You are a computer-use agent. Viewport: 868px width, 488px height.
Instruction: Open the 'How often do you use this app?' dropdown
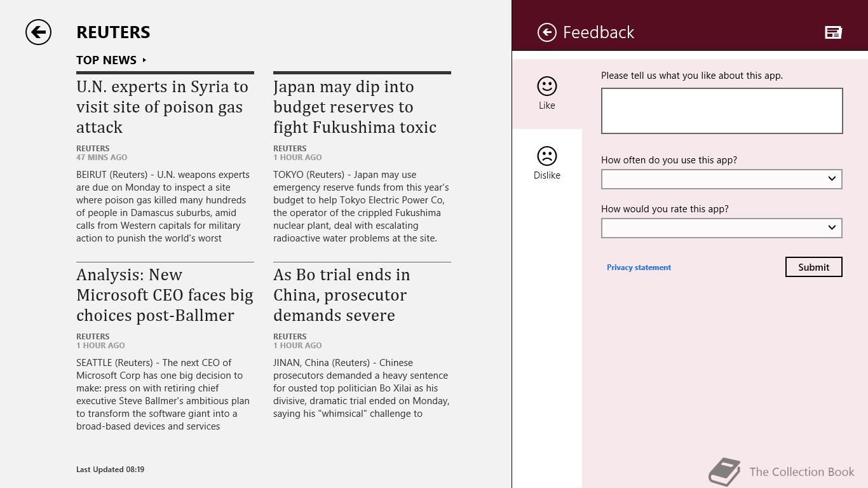[722, 179]
